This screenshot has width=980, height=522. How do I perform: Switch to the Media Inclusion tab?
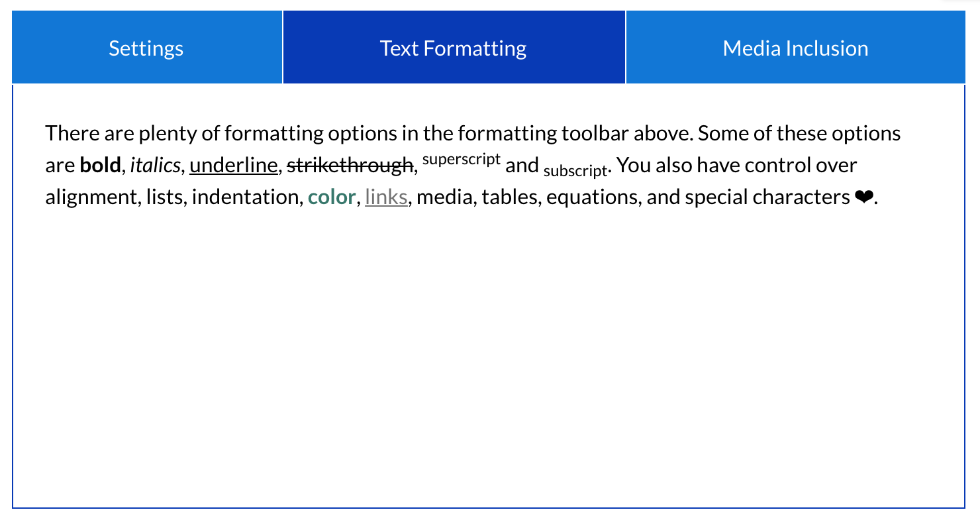point(795,48)
